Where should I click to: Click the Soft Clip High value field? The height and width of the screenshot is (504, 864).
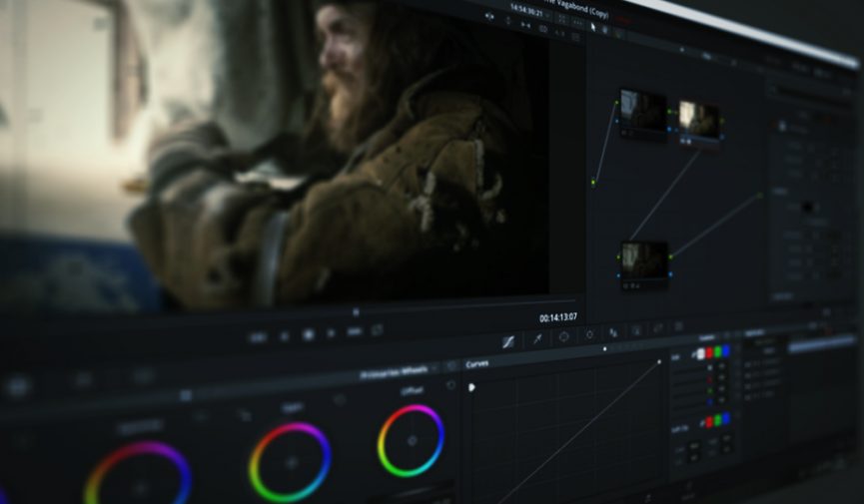tap(726, 439)
